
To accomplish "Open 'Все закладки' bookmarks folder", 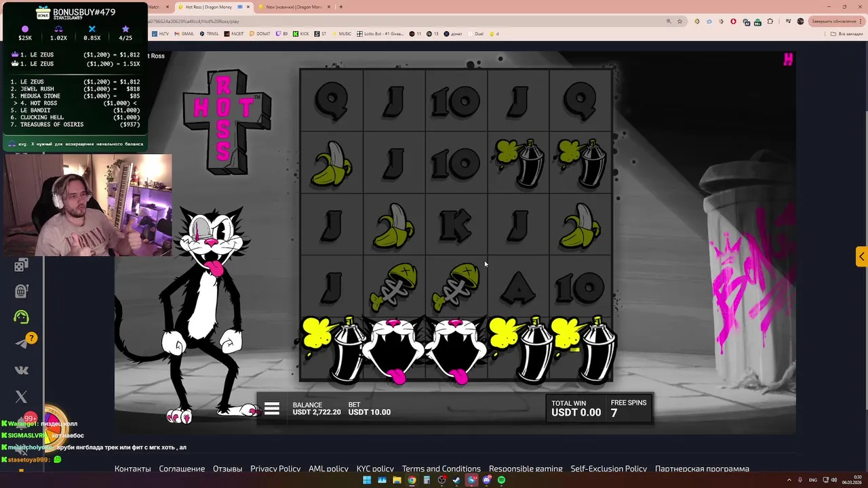I will tap(846, 34).
